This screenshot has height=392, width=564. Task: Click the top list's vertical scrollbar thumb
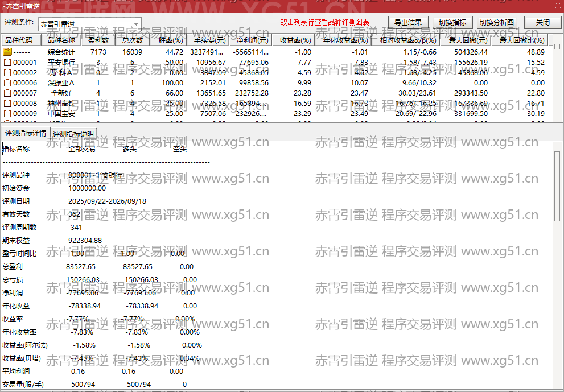(557, 47)
